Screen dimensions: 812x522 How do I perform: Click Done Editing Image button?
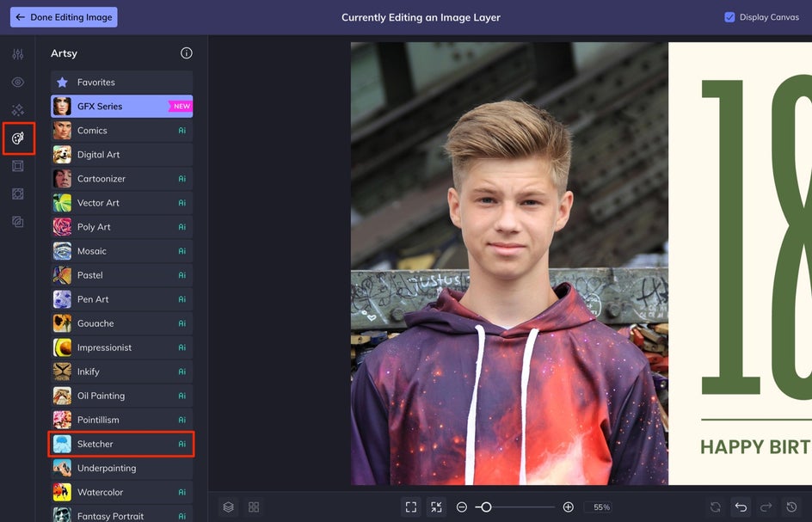point(64,17)
